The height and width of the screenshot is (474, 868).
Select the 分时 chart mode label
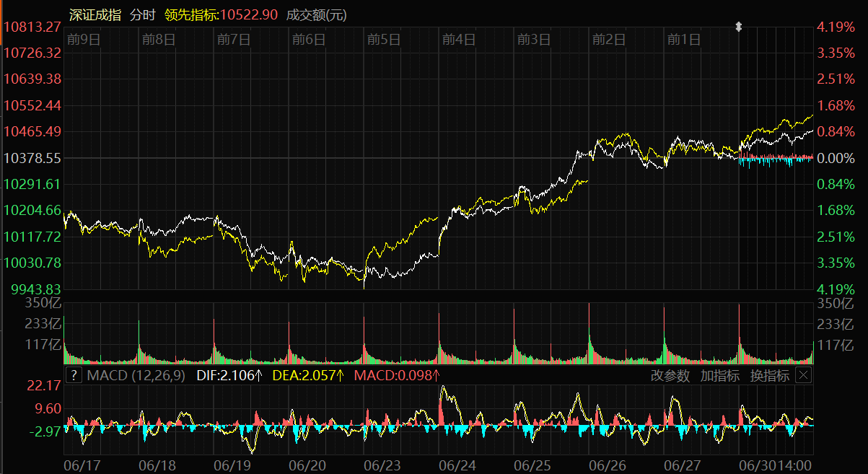click(142, 15)
